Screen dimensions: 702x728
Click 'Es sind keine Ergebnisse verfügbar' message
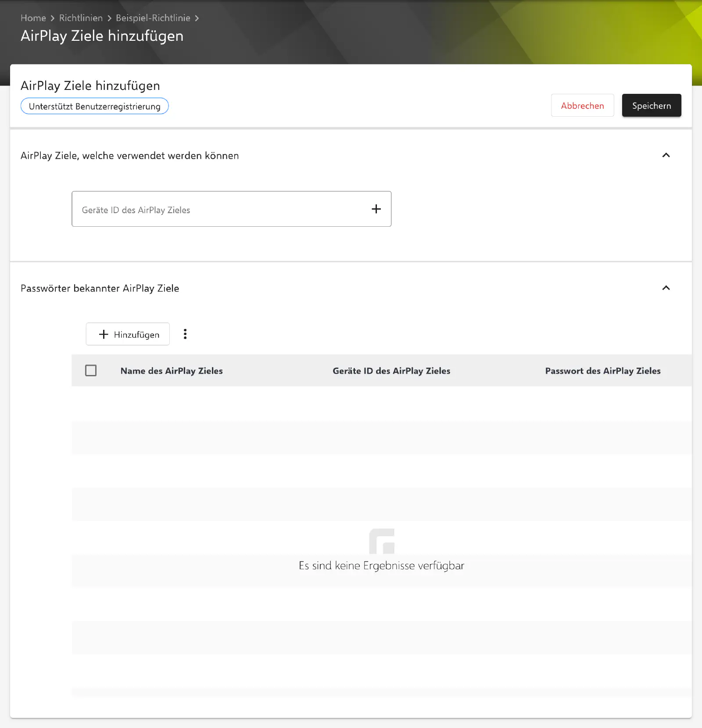[381, 566]
